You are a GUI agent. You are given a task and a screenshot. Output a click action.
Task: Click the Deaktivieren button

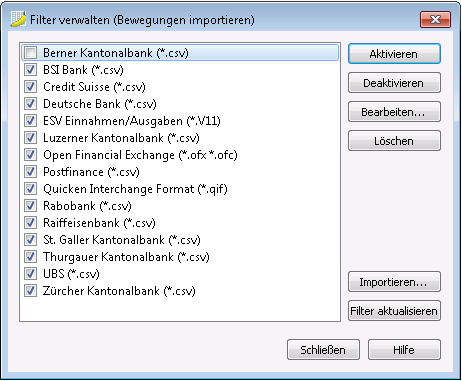(394, 83)
